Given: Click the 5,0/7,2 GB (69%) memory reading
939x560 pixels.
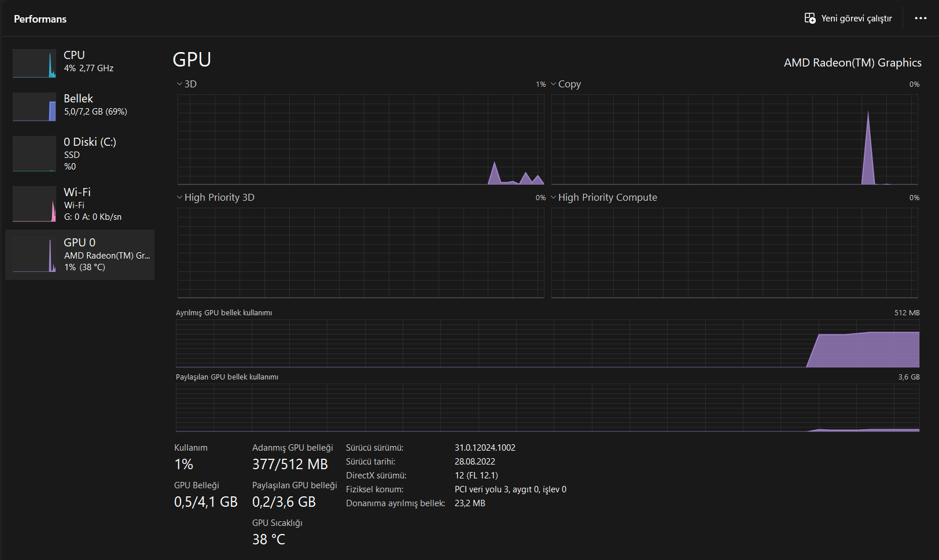Looking at the screenshot, I should (x=95, y=112).
